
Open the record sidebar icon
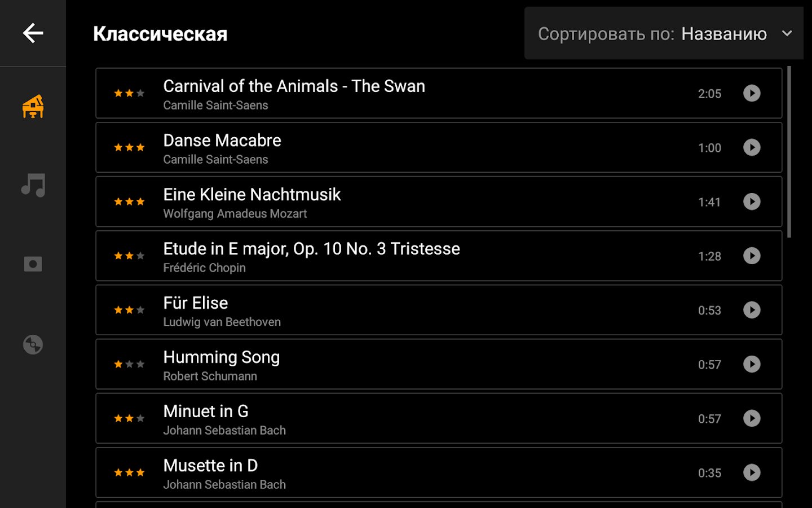point(33,264)
